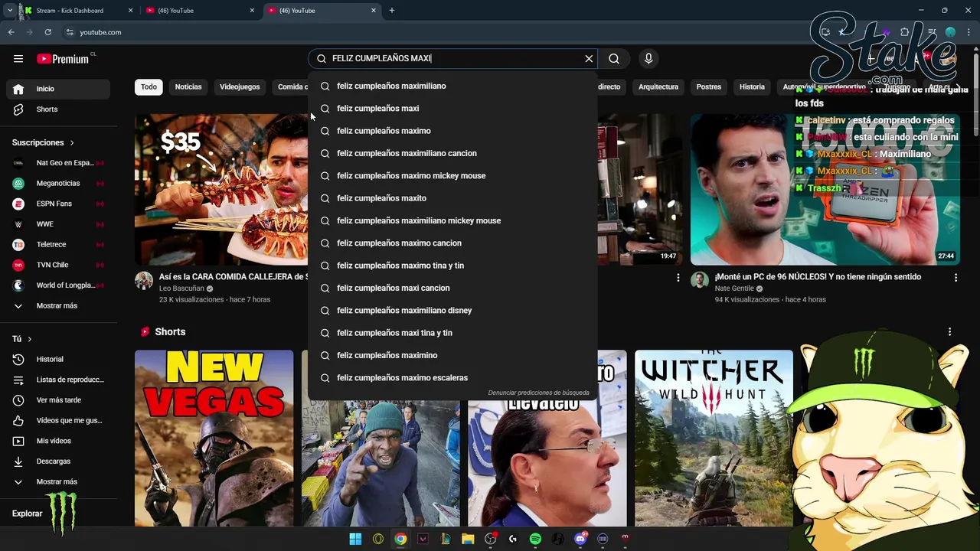Select suggestion 'feliz cumpleaños maxi'
Viewport: 980px width, 551px height.
452,109
